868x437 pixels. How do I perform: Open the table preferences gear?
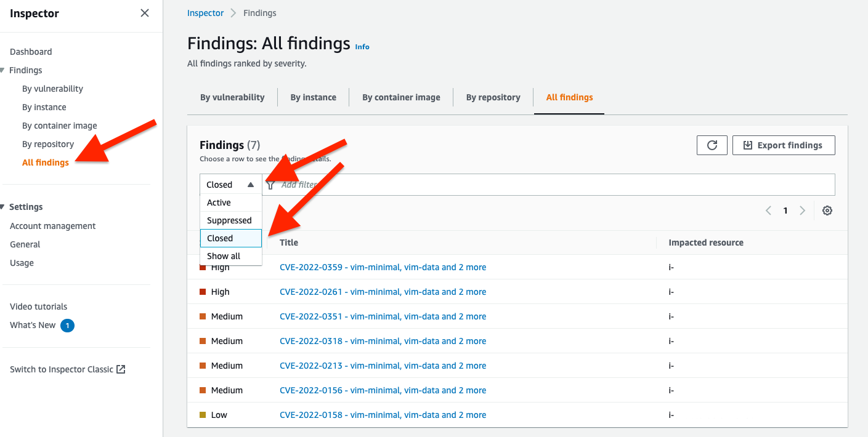[827, 210]
